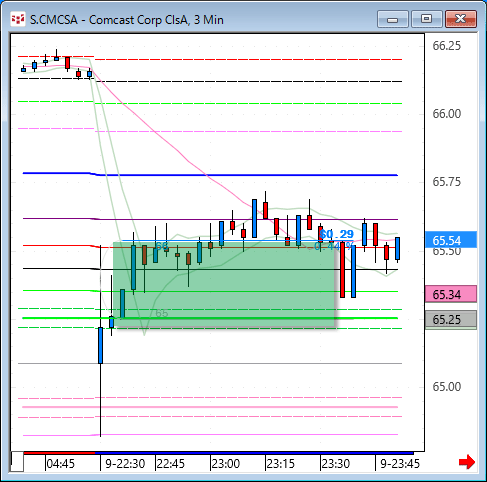Maximize the S.CMCSA chart window
Screen dimensions: 487x482
pos(427,19)
